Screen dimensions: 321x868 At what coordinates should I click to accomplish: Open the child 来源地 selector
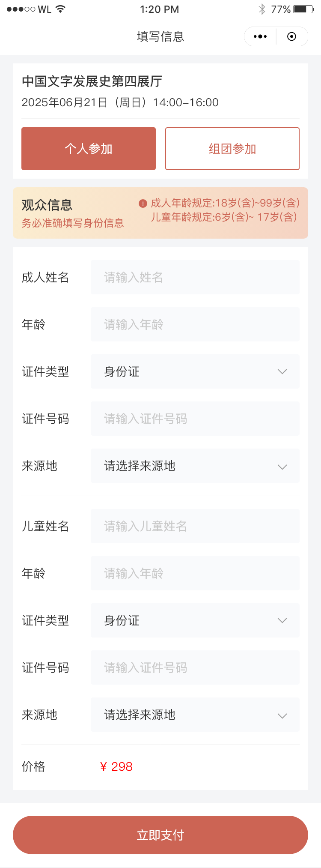pyautogui.click(x=195, y=715)
